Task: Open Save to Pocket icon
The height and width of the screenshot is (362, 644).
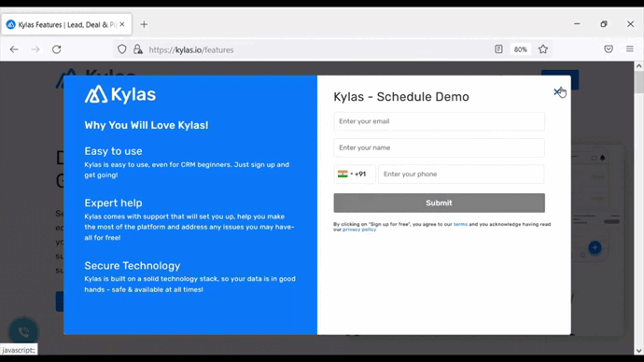Action: tap(609, 49)
